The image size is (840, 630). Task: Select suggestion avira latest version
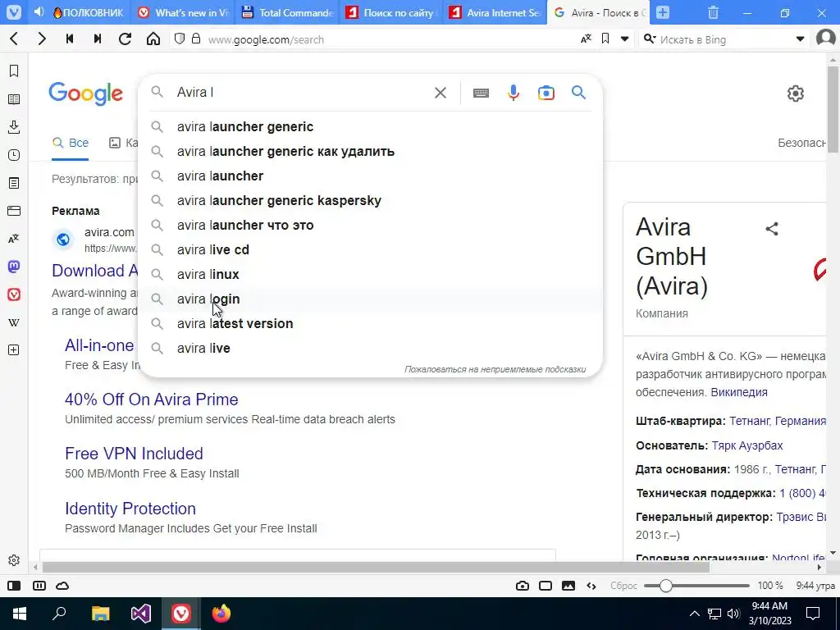[x=370, y=323]
